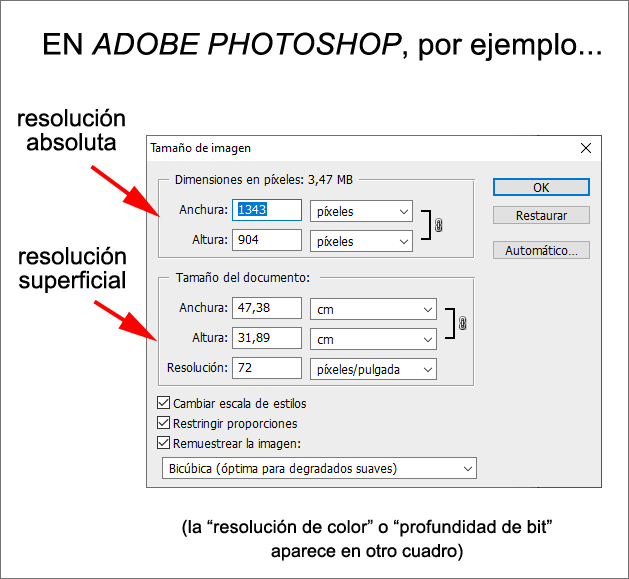This screenshot has width=629, height=579.
Task: Click the Restaurar button
Action: (541, 215)
